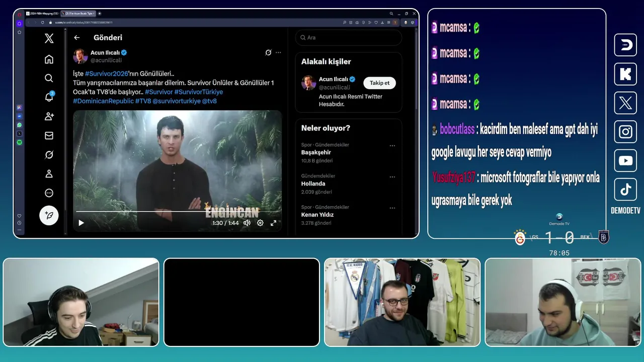The image size is (644, 362).
Task: Open options for Hollanda trend
Action: pyautogui.click(x=392, y=177)
